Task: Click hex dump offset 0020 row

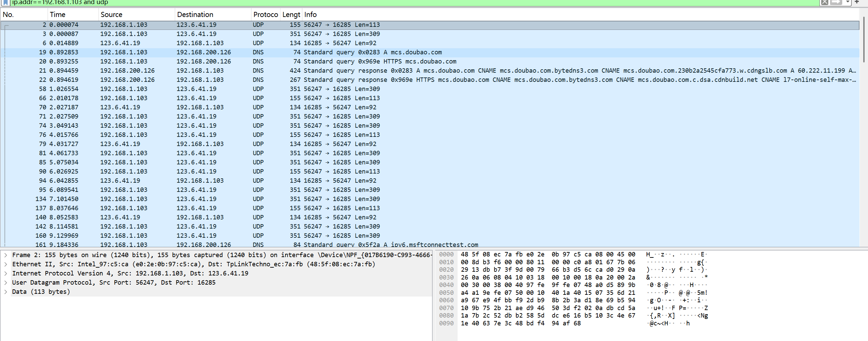Action: (x=573, y=270)
